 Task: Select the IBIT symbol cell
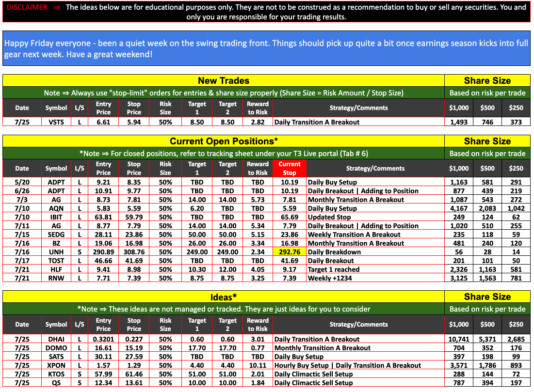point(56,217)
